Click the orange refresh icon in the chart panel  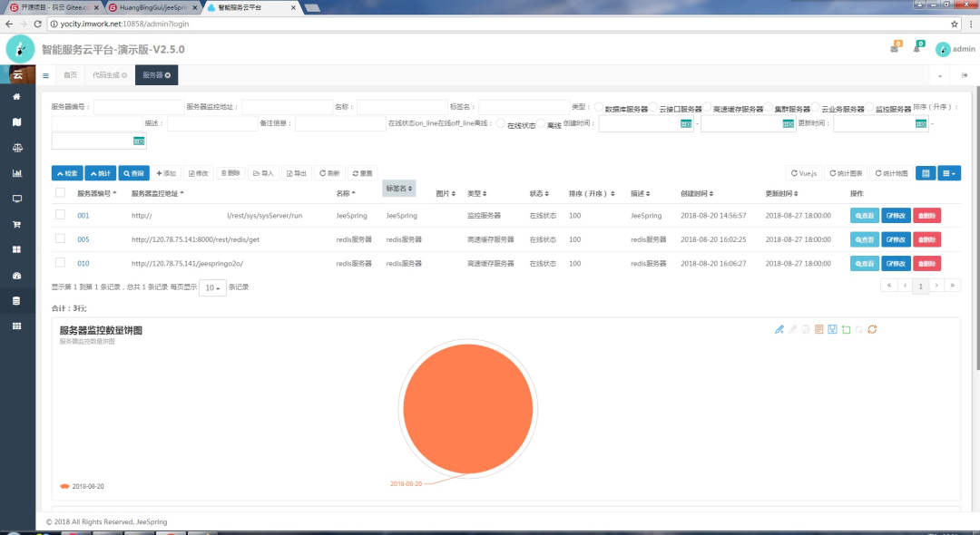pos(873,330)
